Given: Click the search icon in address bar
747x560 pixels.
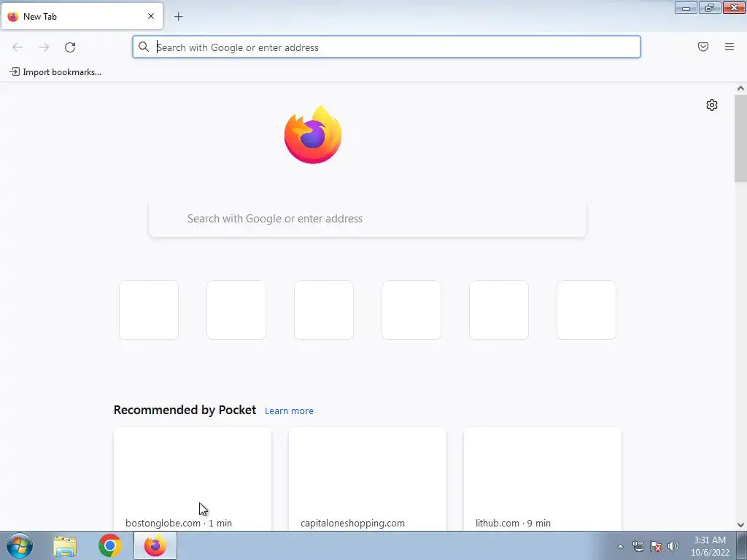Looking at the screenshot, I should click(x=144, y=47).
